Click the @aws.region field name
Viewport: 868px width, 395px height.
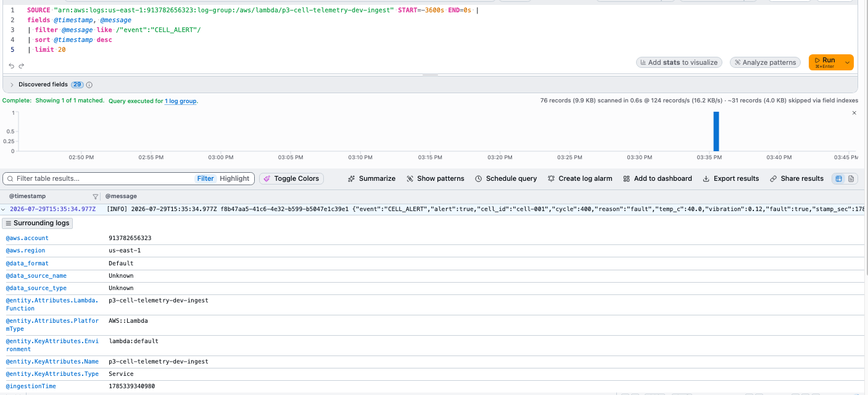click(25, 251)
